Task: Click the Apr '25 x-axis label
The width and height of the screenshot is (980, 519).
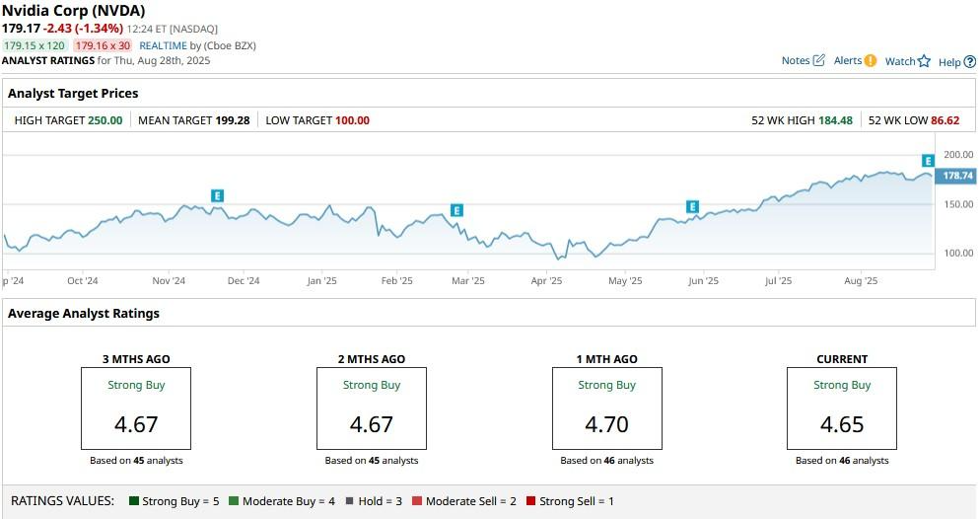Action: 546,281
